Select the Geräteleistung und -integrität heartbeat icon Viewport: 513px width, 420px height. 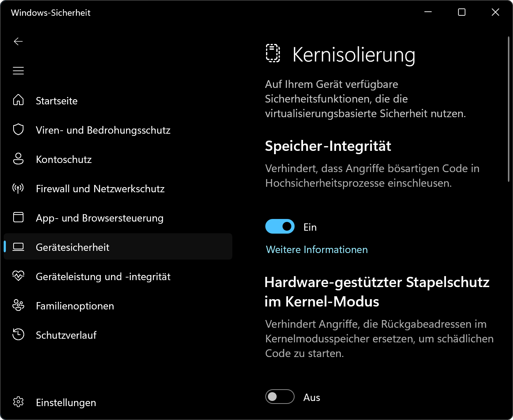18,276
